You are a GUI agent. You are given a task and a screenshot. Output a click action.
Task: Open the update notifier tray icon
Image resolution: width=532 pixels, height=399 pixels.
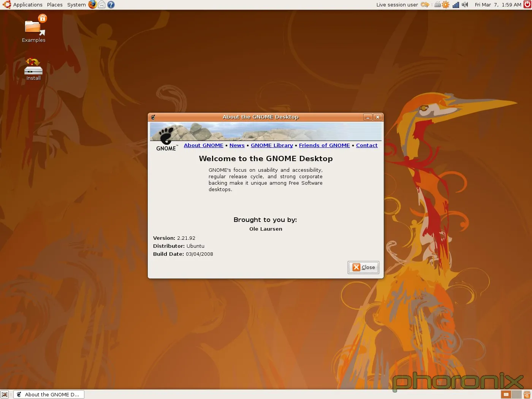pyautogui.click(x=446, y=5)
